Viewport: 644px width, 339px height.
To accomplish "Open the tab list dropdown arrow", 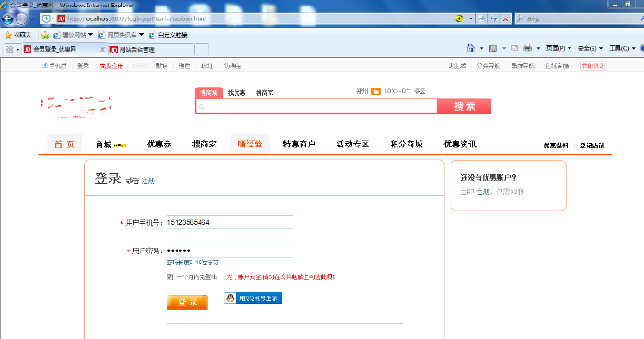I will (x=17, y=50).
